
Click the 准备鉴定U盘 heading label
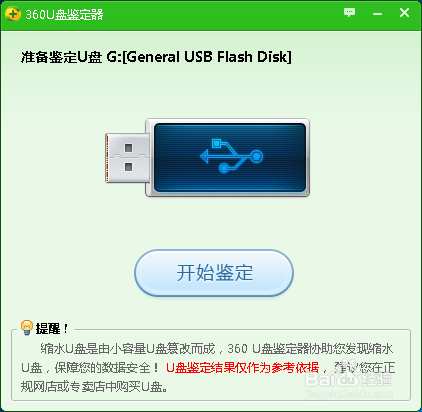click(61, 57)
